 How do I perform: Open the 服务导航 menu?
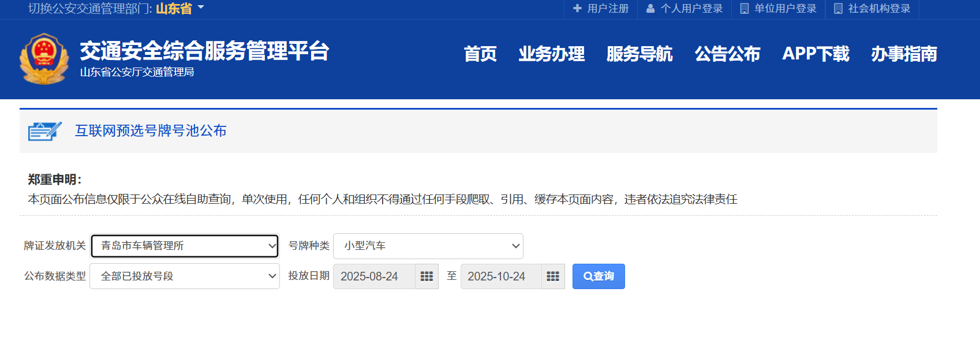pos(639,54)
